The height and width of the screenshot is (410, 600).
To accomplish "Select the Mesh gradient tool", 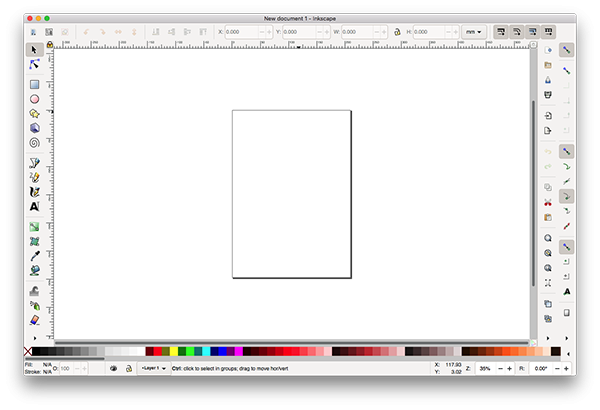I will [34, 242].
